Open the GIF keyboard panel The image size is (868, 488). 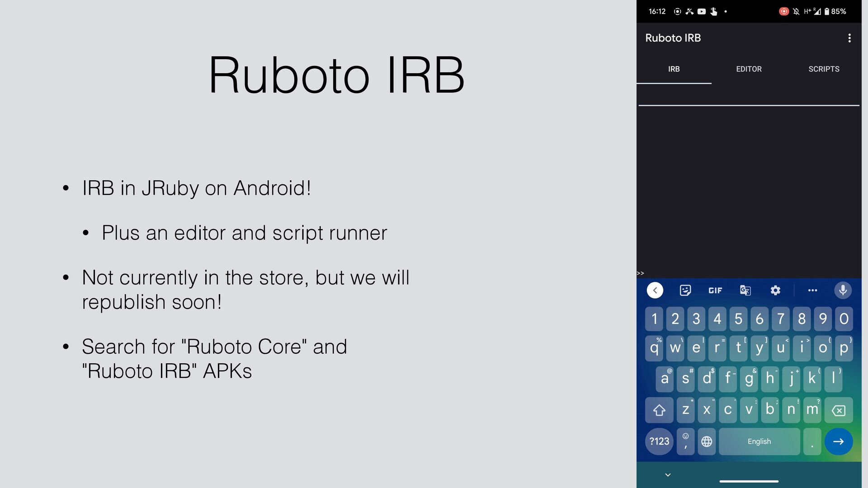tap(715, 291)
